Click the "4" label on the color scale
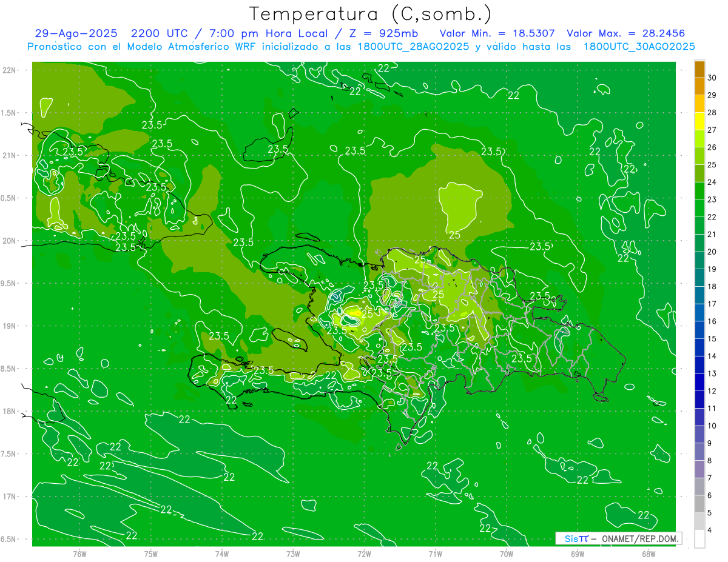 click(710, 530)
